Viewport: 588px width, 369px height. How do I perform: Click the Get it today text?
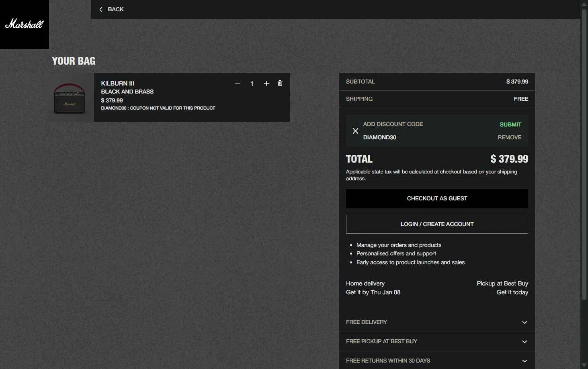512,292
